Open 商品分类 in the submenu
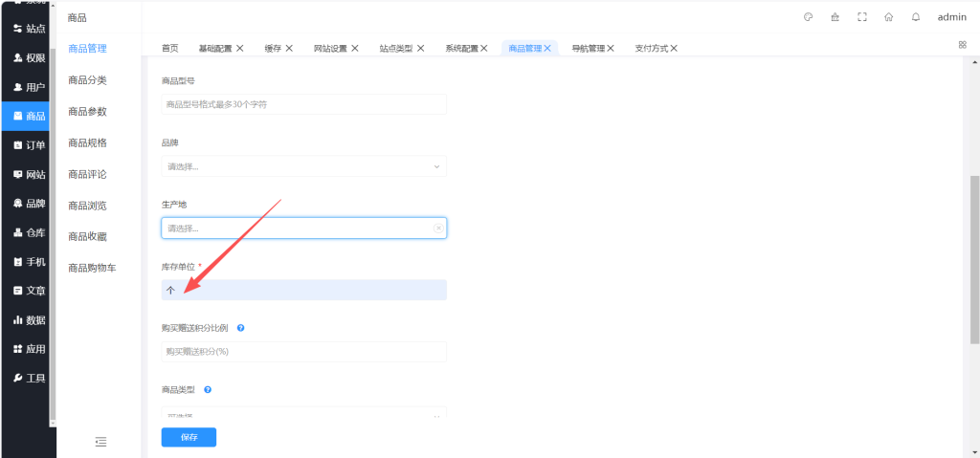980x458 pixels. coord(87,80)
